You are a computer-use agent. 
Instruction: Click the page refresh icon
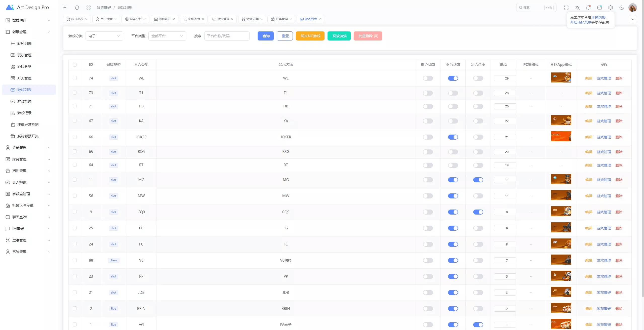tap(77, 8)
